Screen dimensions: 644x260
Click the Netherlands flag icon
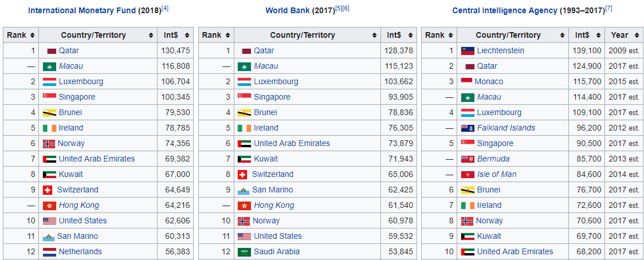[x=49, y=251]
